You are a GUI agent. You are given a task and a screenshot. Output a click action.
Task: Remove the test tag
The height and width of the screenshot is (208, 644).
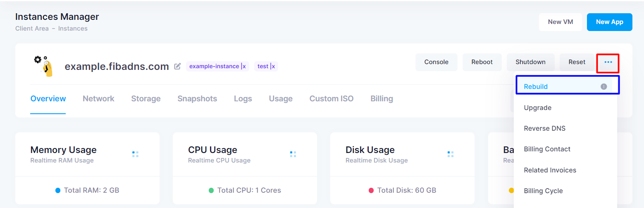point(272,66)
